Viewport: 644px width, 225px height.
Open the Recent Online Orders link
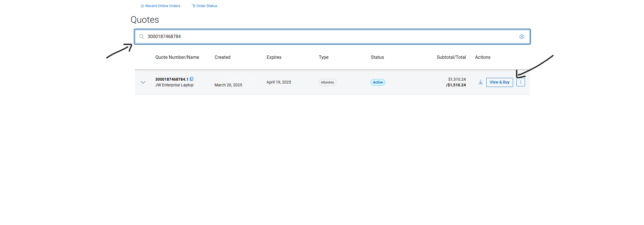162,6
